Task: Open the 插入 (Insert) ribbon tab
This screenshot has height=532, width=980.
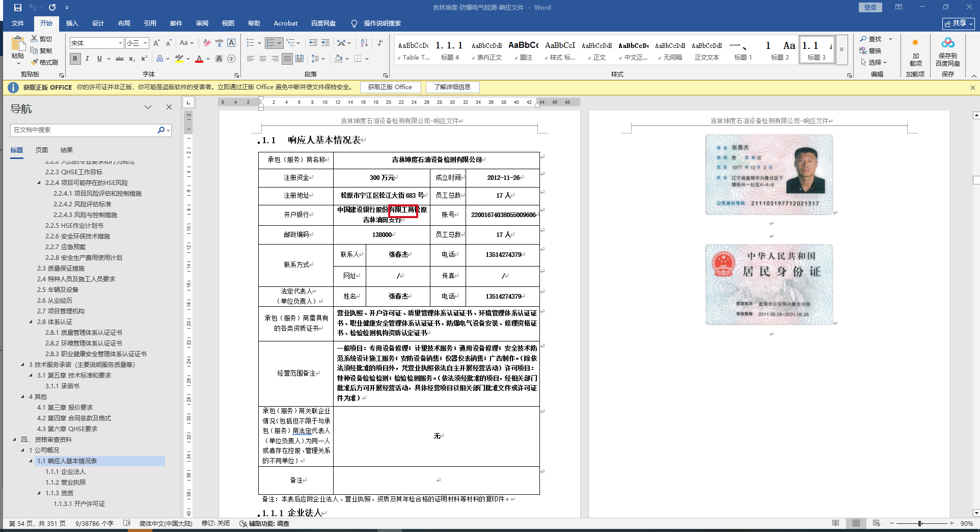Action: 72,23
